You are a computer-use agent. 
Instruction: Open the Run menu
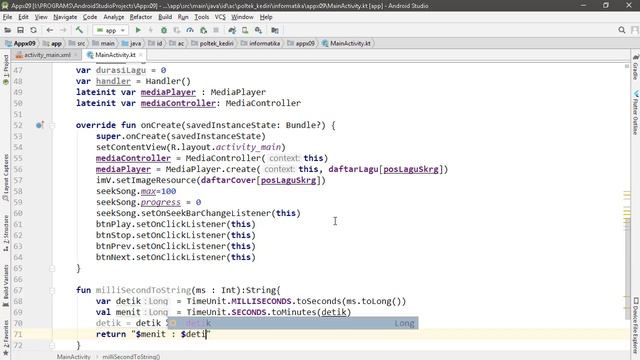pyautogui.click(x=183, y=17)
